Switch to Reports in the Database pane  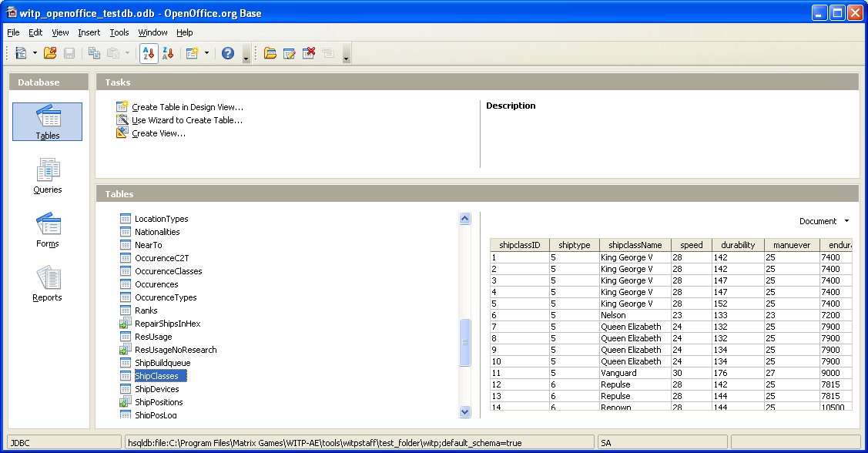click(x=48, y=284)
